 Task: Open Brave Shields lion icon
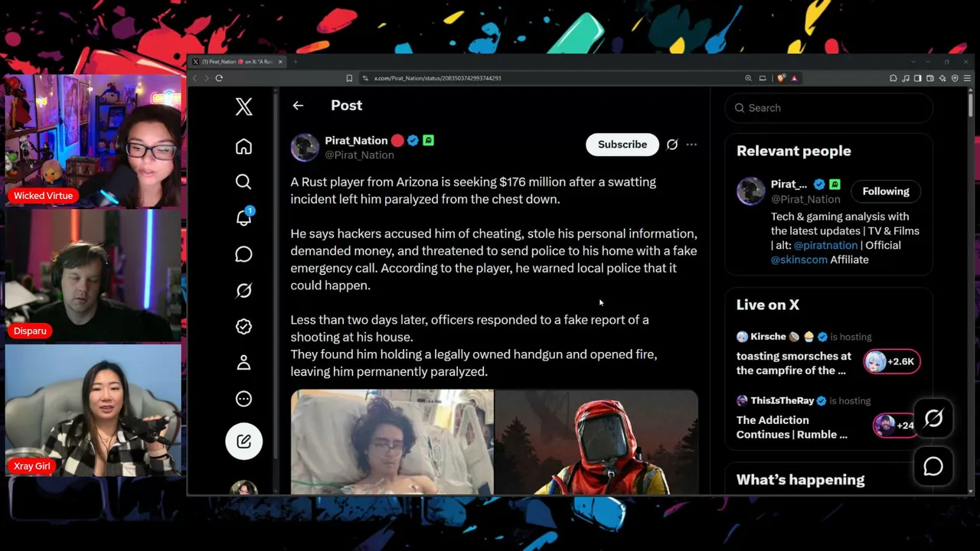pyautogui.click(x=781, y=78)
